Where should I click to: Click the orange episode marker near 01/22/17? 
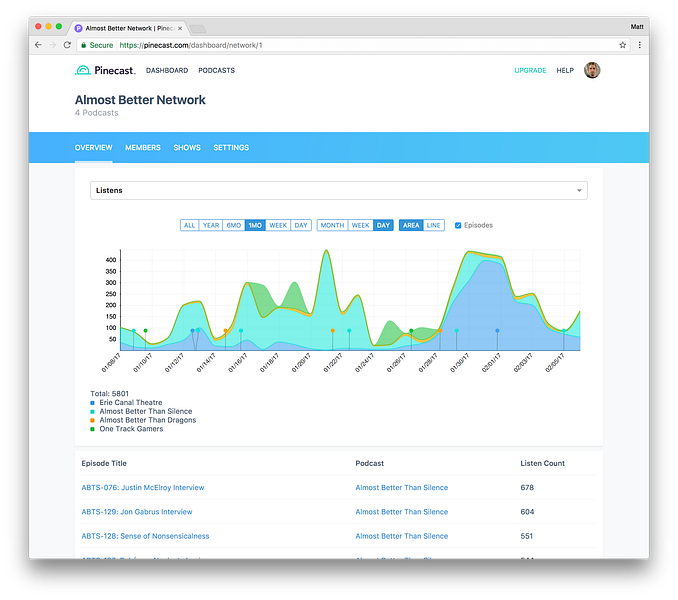pyautogui.click(x=333, y=331)
